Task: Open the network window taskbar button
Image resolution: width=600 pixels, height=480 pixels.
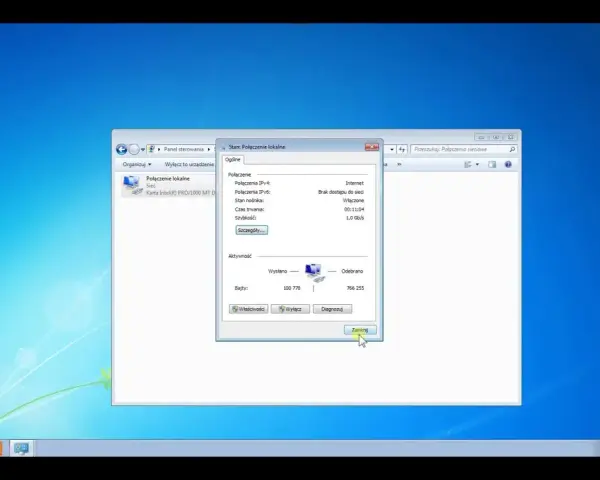Action: [21, 448]
